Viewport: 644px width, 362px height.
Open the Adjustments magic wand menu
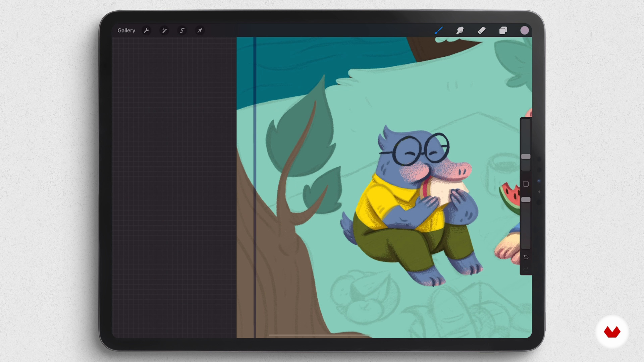pos(164,31)
